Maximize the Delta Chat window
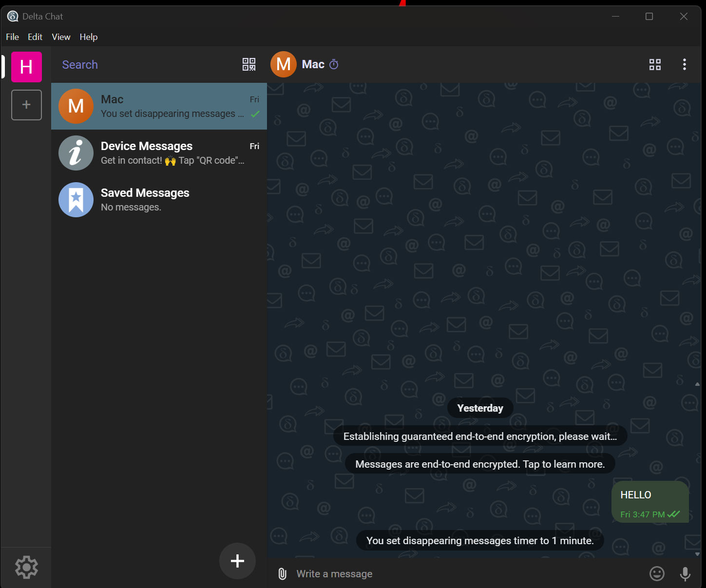Image resolution: width=706 pixels, height=588 pixels. click(x=649, y=17)
